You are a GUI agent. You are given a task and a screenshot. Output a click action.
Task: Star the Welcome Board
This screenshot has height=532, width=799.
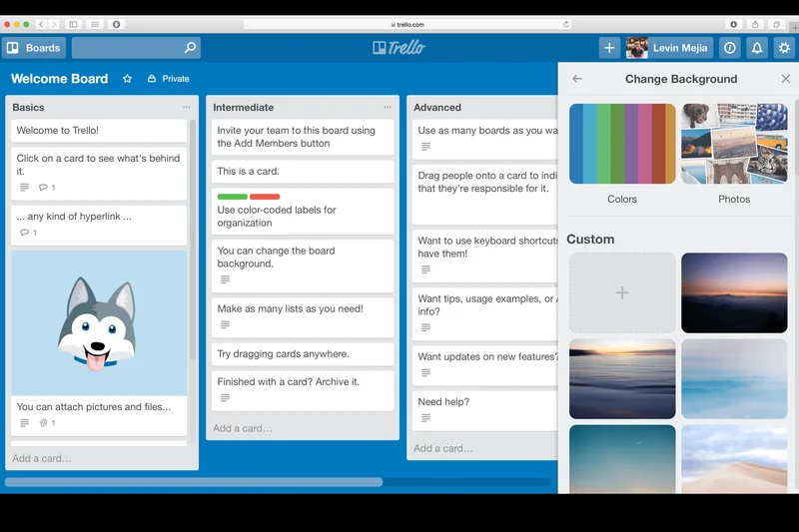coord(128,79)
